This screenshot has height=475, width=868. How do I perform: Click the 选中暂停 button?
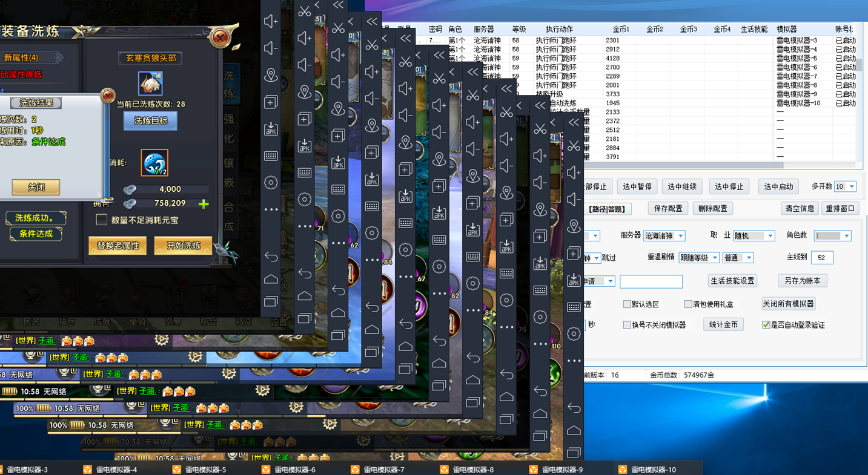point(637,186)
